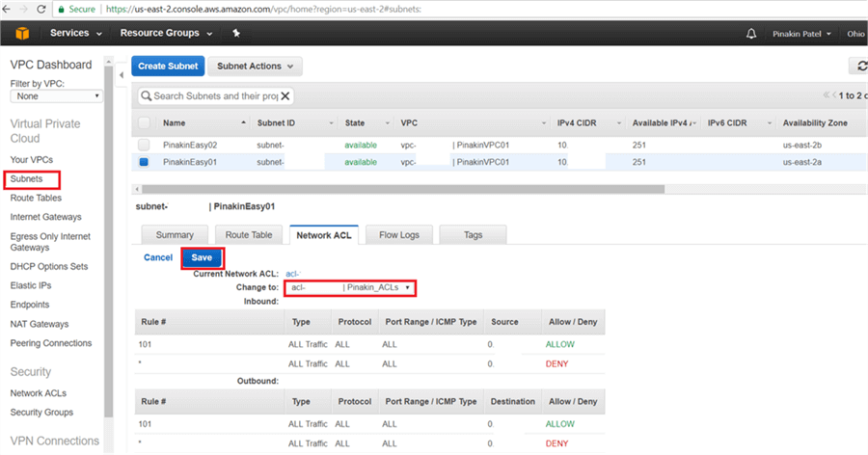Open the Resource Groups dropdown
The image size is (868, 455).
[x=167, y=33]
